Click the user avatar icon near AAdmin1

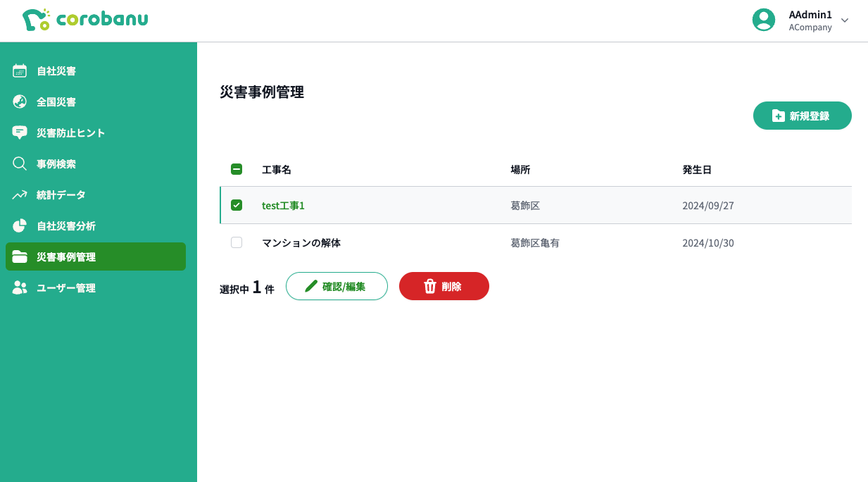764,20
